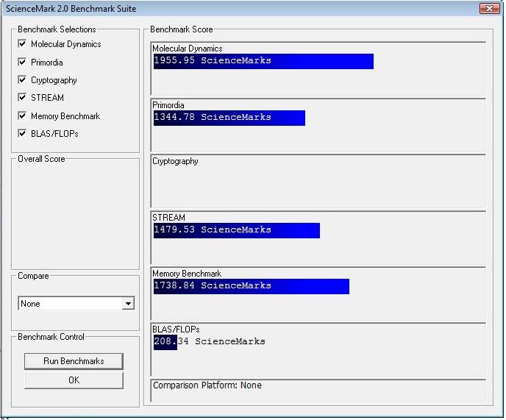This screenshot has width=506, height=420.
Task: Start tests with Run Benchmarks button
Action: 74,361
